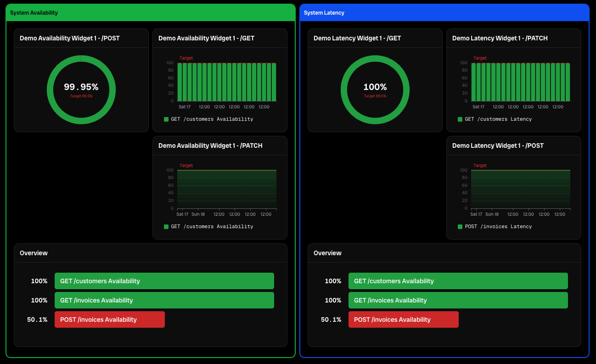Click the green legend swatch for GET /customers Latency
596x364 pixels.
pyautogui.click(x=460, y=119)
